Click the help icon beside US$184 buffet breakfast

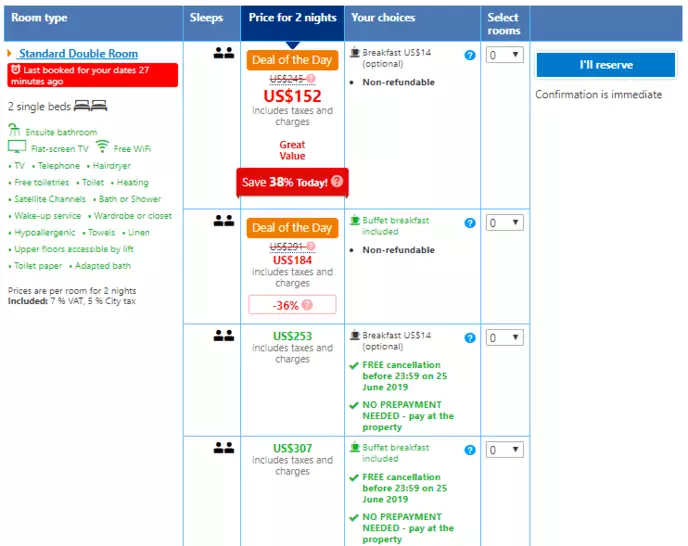click(470, 223)
